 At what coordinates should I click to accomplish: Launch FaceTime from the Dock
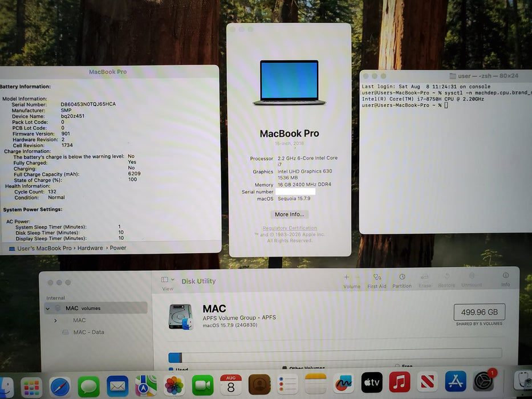pyautogui.click(x=202, y=385)
